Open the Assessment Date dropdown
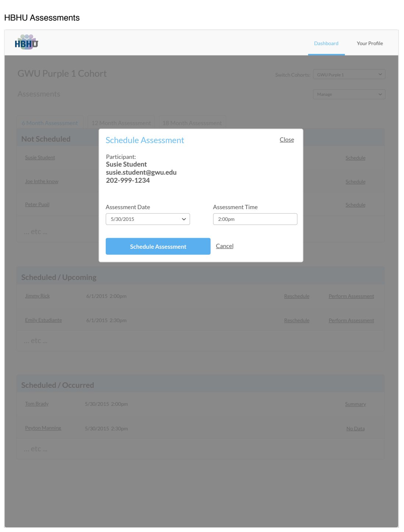Image resolution: width=404 pixels, height=532 pixels. point(148,219)
